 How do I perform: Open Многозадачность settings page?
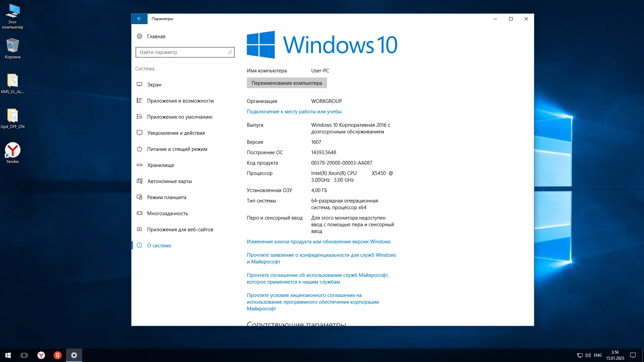tap(167, 214)
